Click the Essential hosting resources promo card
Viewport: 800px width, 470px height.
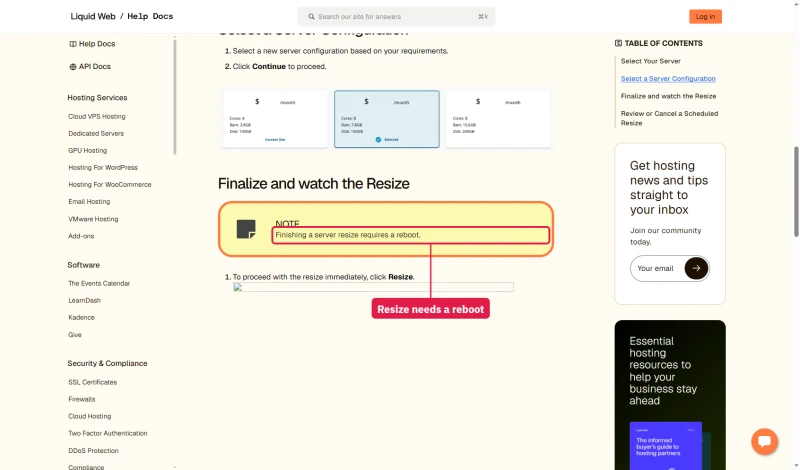tap(670, 395)
